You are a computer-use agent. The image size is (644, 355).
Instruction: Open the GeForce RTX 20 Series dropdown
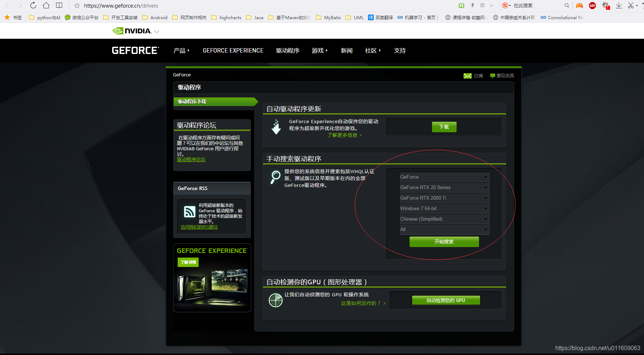[x=444, y=188]
